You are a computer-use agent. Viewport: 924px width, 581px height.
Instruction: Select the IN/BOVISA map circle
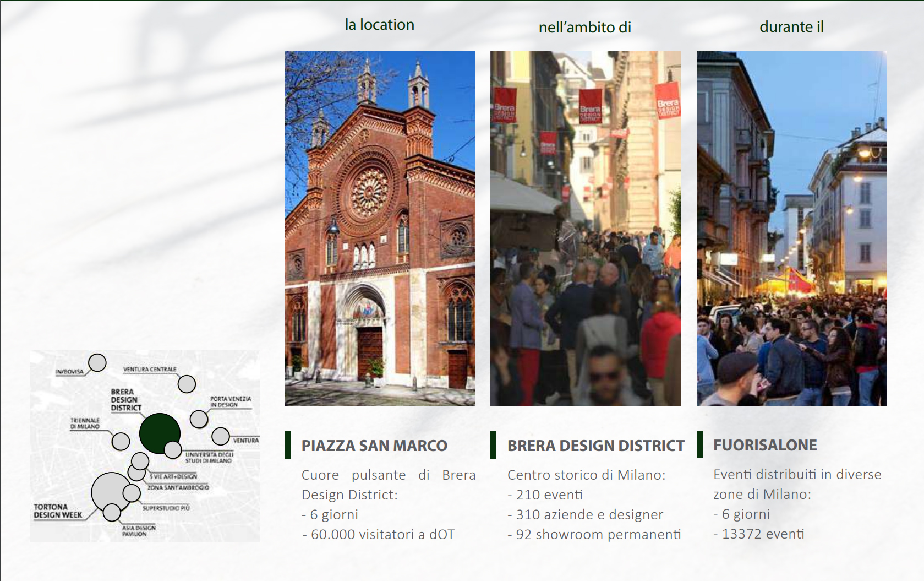97,362
